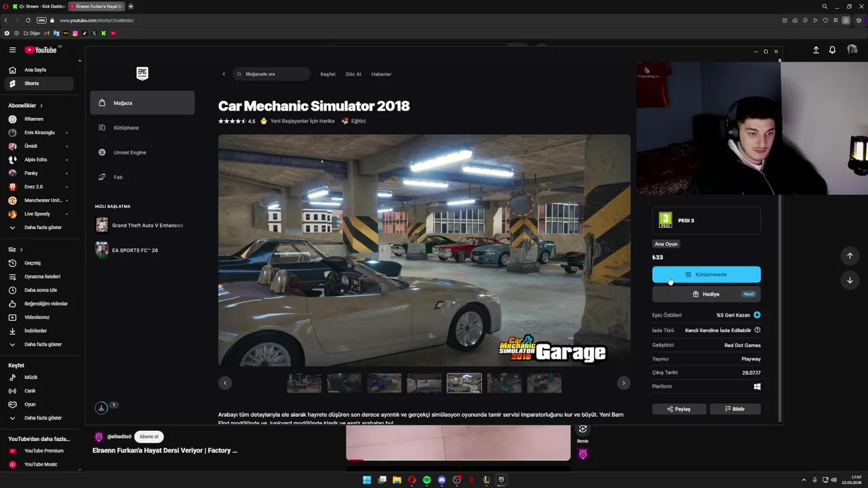Click the browser address bar URL
This screenshot has width=868, height=488.
pos(97,20)
